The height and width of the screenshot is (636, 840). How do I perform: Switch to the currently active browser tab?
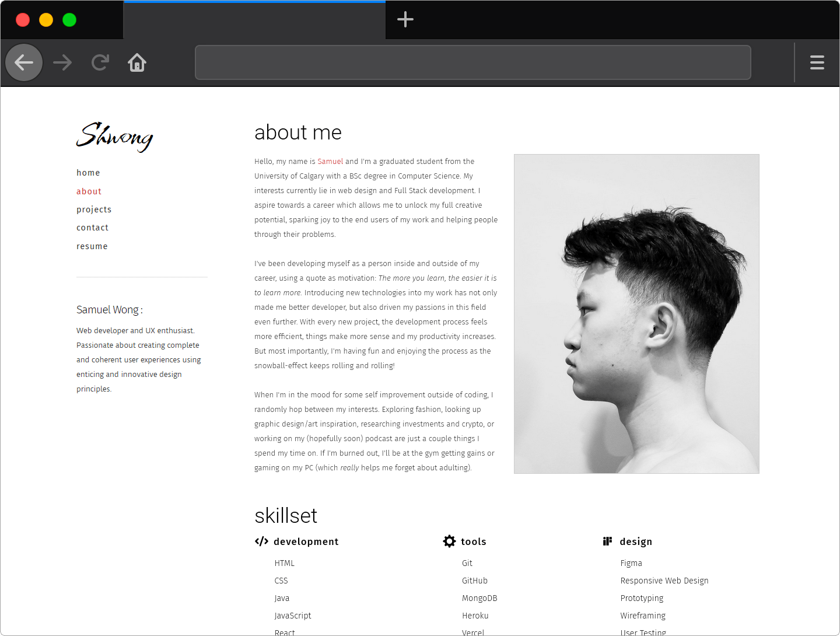click(254, 19)
